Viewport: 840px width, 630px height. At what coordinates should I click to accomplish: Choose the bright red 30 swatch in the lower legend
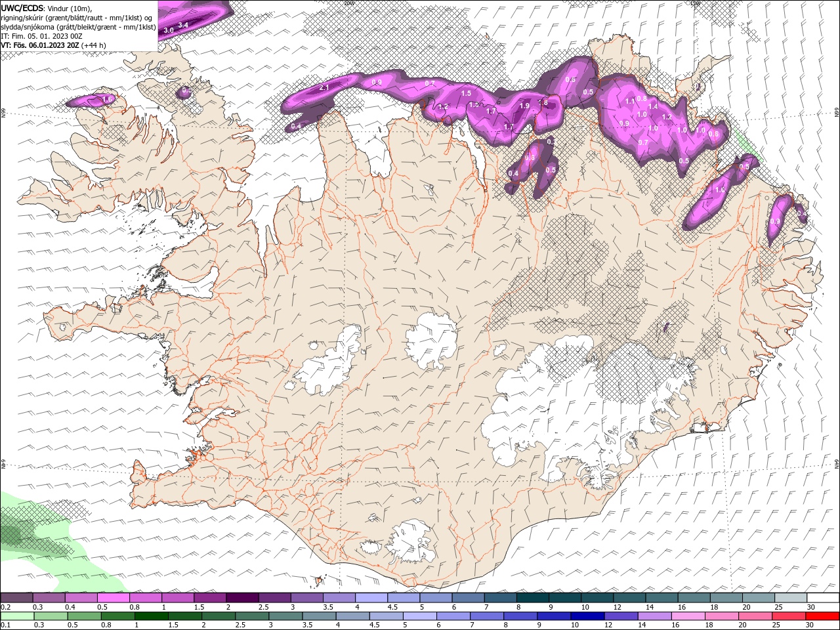click(823, 616)
